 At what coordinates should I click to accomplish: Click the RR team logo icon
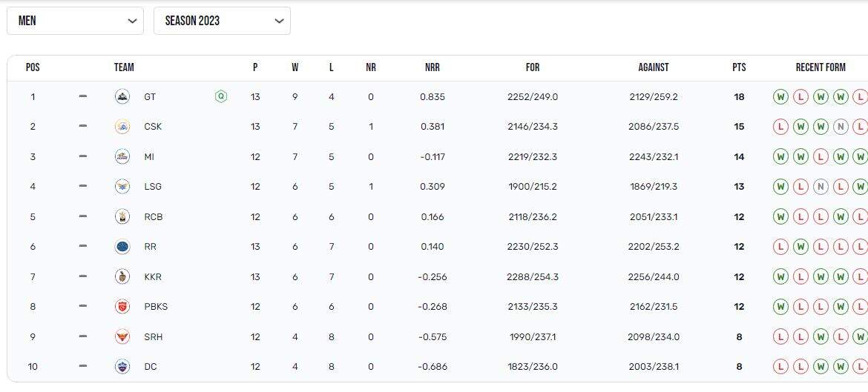point(122,247)
